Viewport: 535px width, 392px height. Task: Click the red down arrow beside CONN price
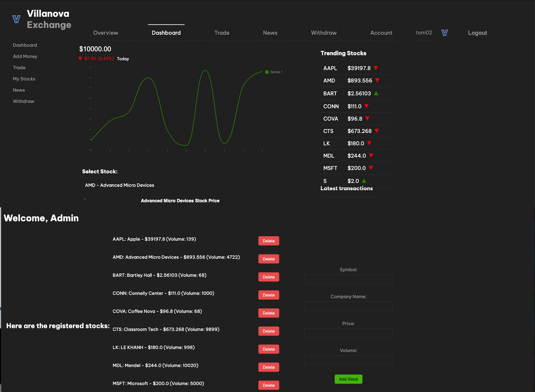pyautogui.click(x=366, y=106)
